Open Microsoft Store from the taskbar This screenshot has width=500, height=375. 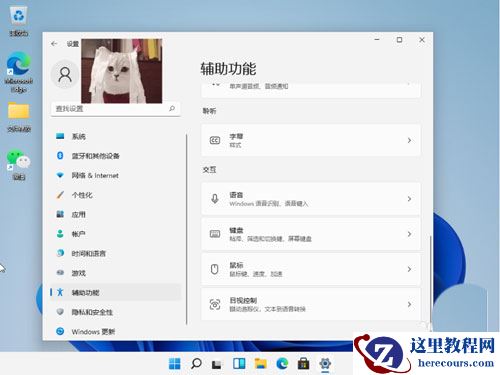point(303,363)
